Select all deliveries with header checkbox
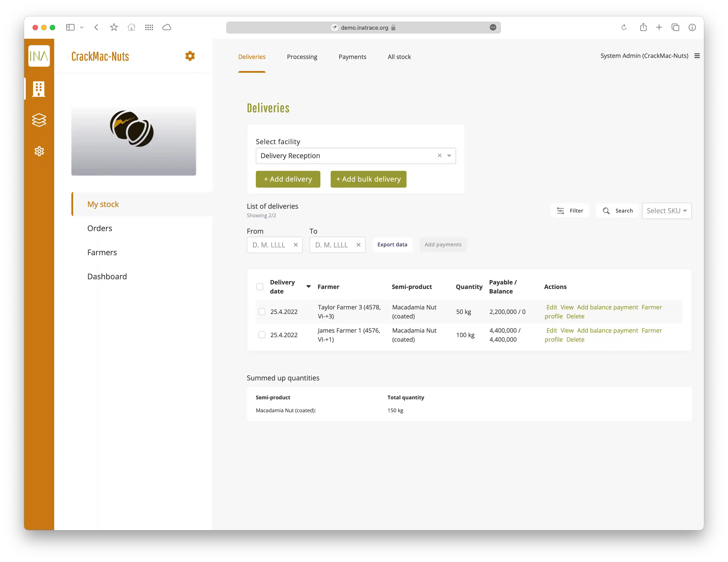The width and height of the screenshot is (728, 562). click(x=260, y=287)
